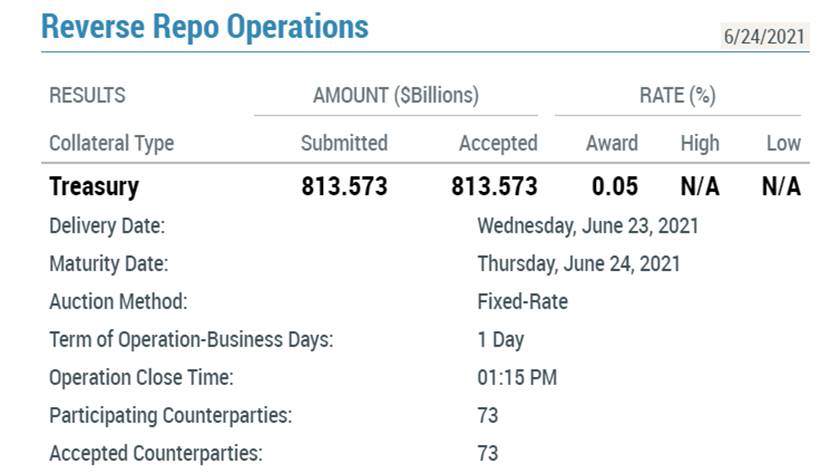Click the Accepted column header

498,143
